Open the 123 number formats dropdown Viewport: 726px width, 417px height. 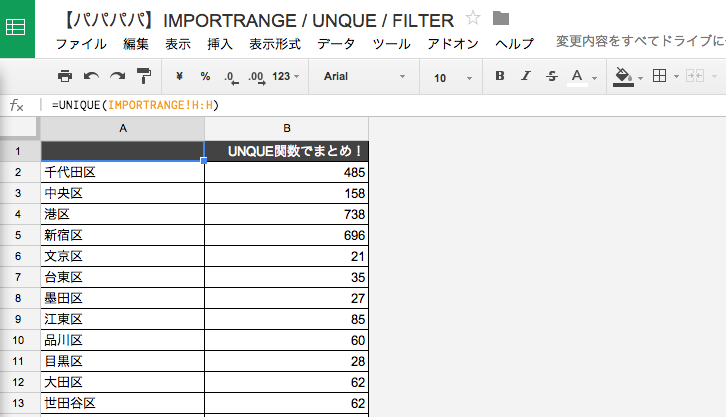pyautogui.click(x=285, y=76)
